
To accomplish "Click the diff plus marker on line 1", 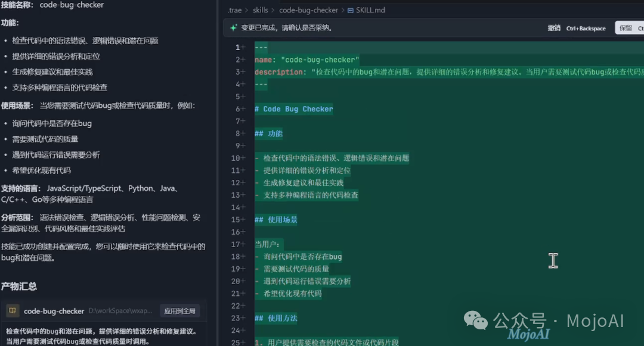I will pos(242,46).
